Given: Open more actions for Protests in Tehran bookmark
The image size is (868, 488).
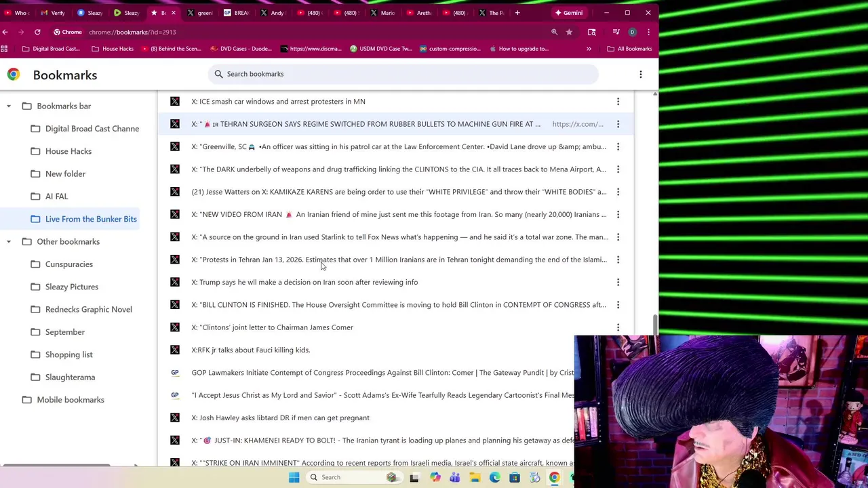Looking at the screenshot, I should [618, 260].
